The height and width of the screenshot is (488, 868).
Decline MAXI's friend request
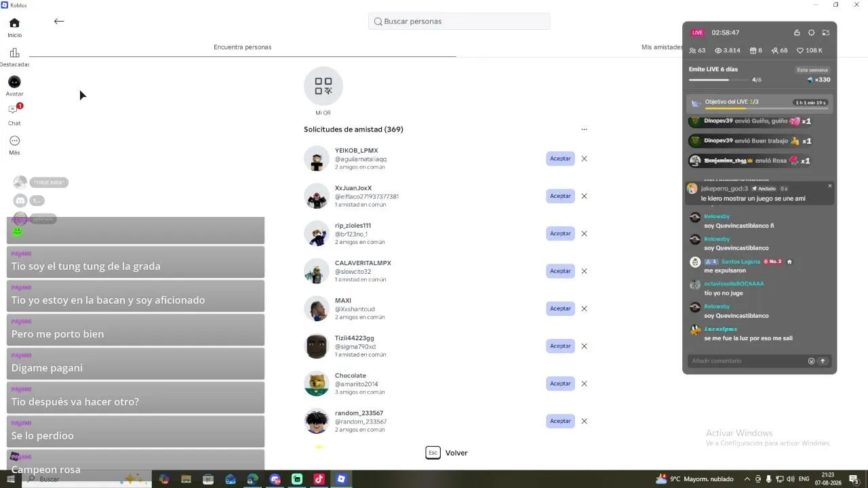[x=584, y=308]
